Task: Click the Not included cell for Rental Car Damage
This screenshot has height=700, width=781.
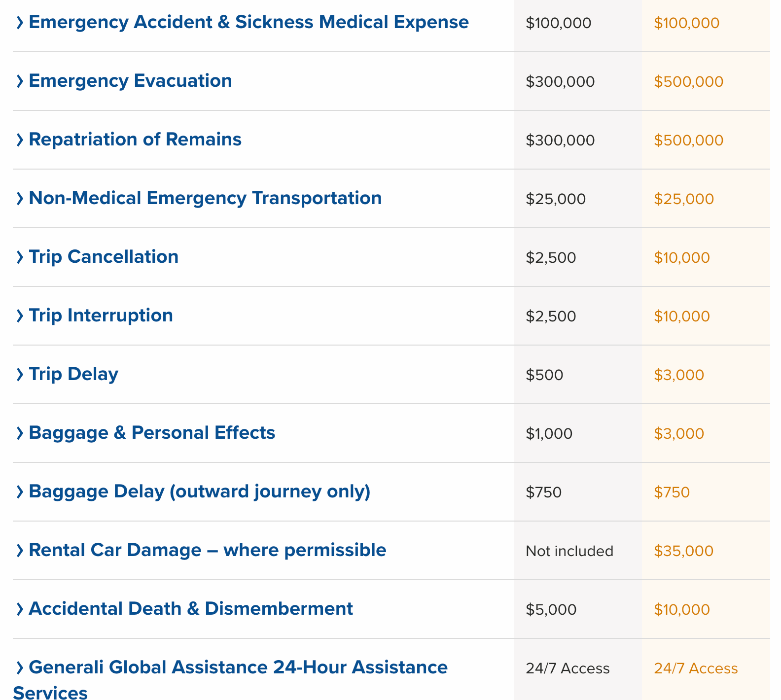Action: tap(569, 551)
